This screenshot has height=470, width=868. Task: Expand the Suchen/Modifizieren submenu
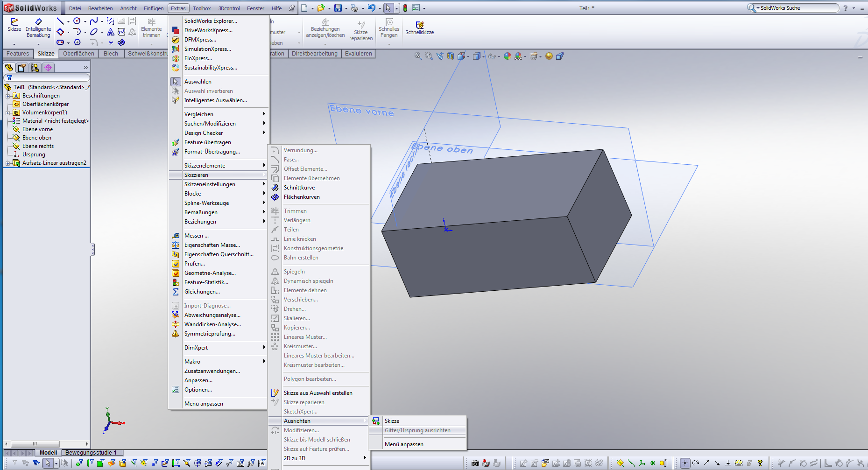click(x=219, y=124)
